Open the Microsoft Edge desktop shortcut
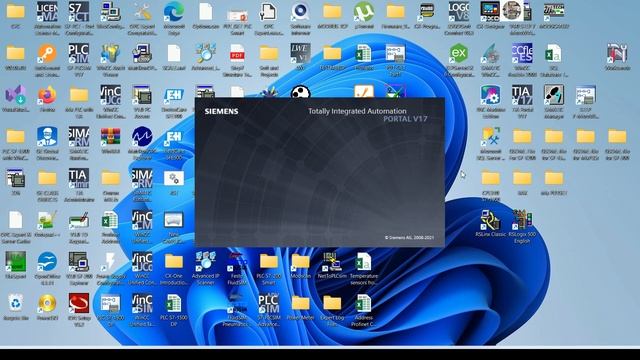 pyautogui.click(x=174, y=12)
